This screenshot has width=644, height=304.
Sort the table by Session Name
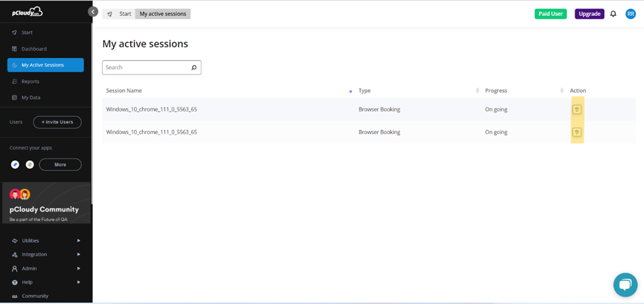(x=350, y=91)
